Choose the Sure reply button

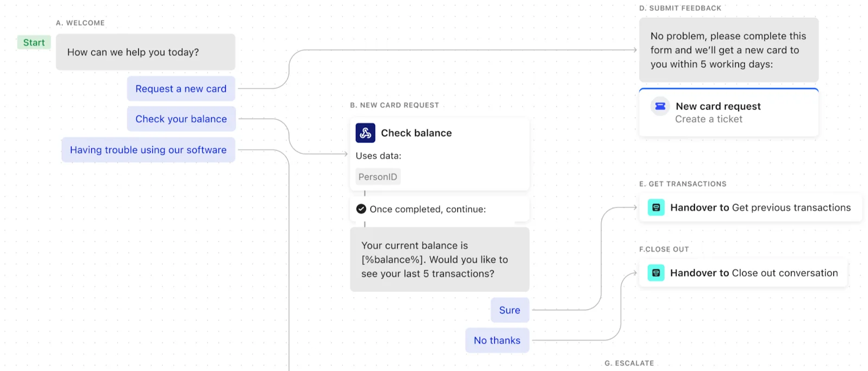509,310
